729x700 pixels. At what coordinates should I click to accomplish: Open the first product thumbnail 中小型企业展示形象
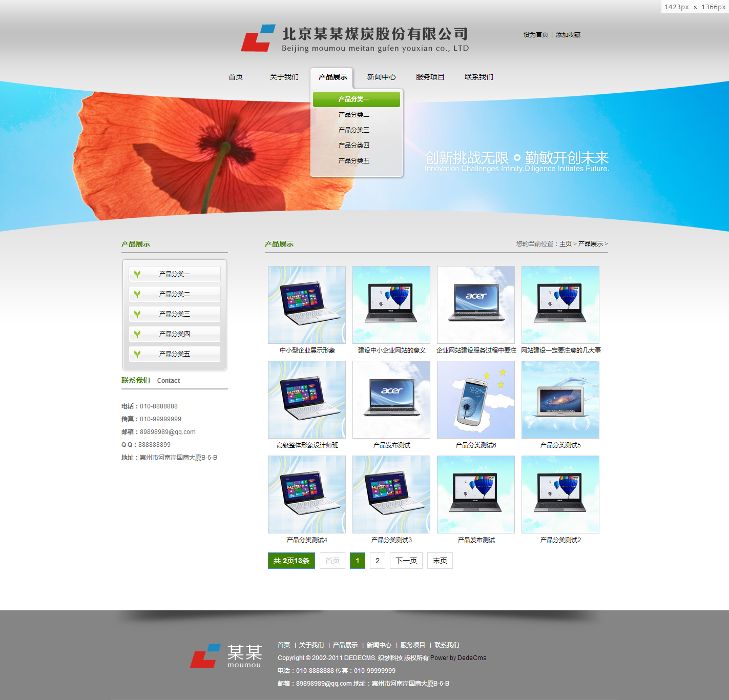coord(306,305)
